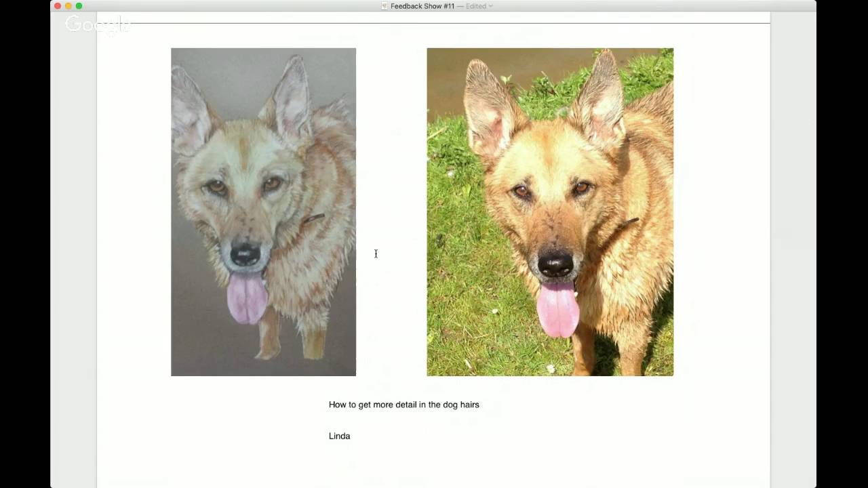The width and height of the screenshot is (868, 488).
Task: Minimize the window with yellow button
Action: [x=68, y=6]
